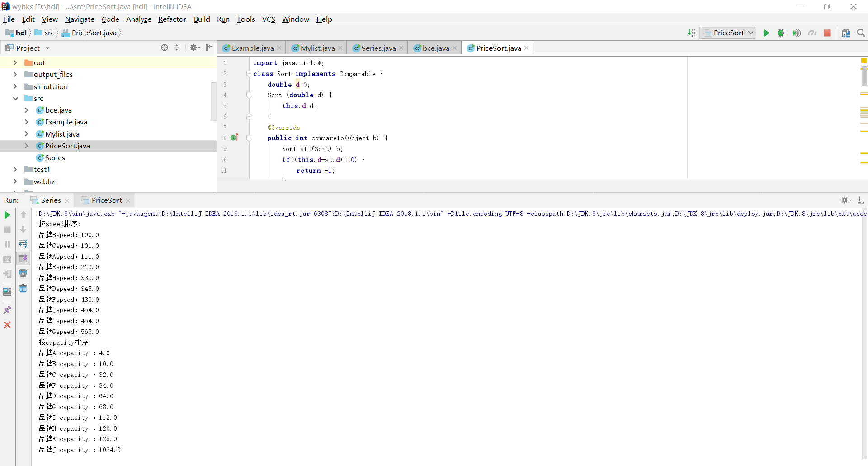Pin the Run tab
This screenshot has height=466, width=868.
pos(7,310)
